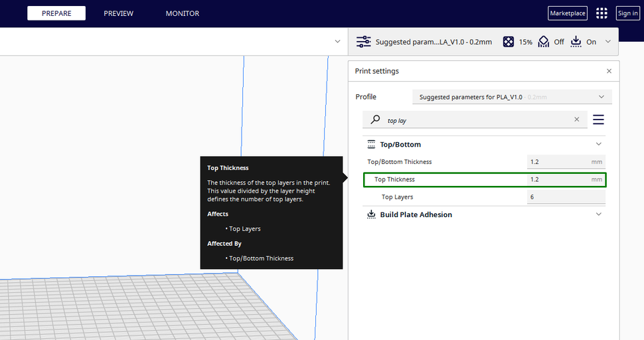Click the print settings sliders icon
Viewport: 644px width, 340px height.
click(363, 41)
